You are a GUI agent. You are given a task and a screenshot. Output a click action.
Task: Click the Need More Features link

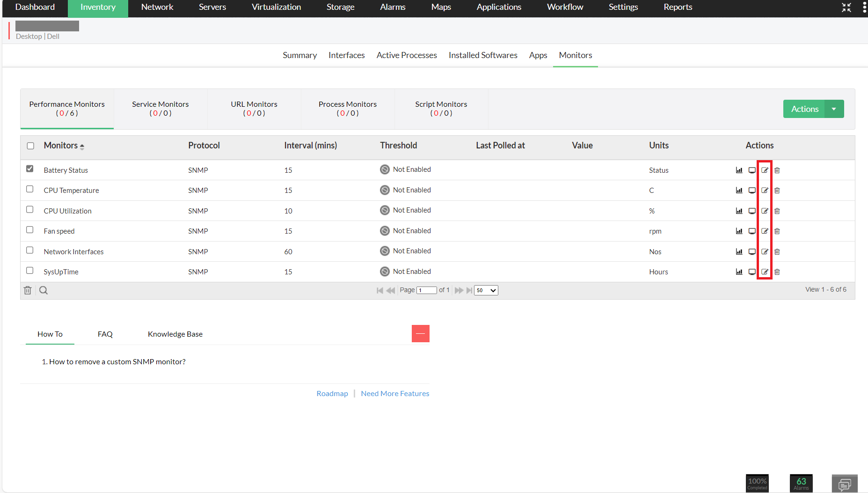[395, 394]
